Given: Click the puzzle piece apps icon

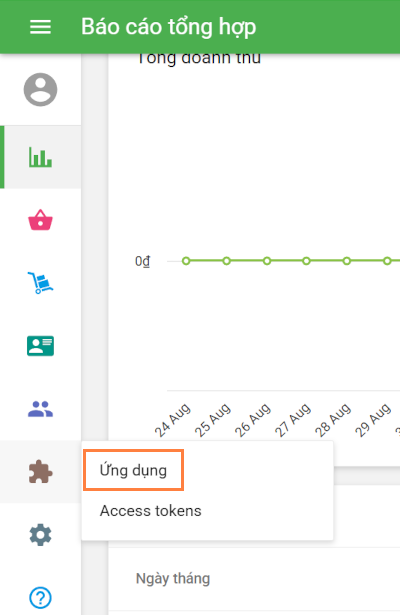Looking at the screenshot, I should [40, 471].
